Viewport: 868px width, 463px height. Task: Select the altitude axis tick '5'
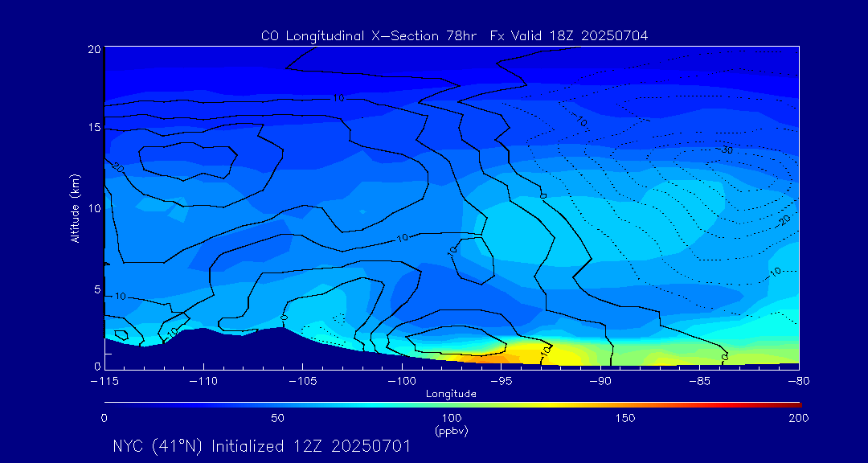coord(97,289)
